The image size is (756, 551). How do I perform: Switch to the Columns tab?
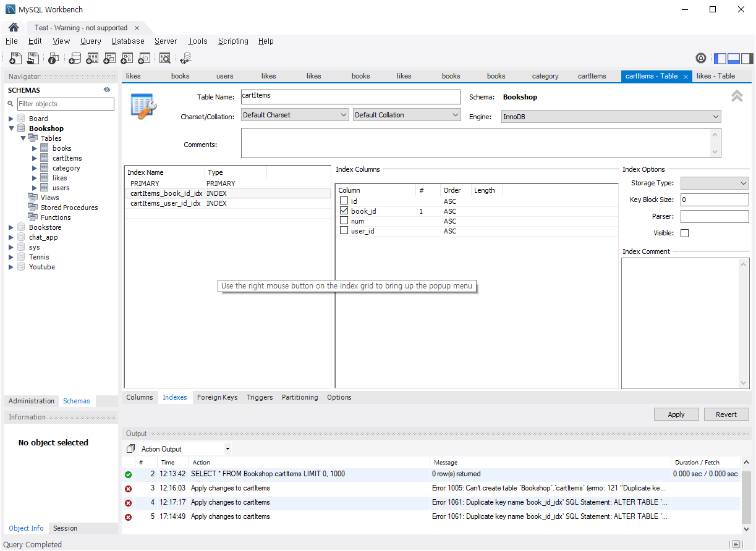click(x=140, y=397)
